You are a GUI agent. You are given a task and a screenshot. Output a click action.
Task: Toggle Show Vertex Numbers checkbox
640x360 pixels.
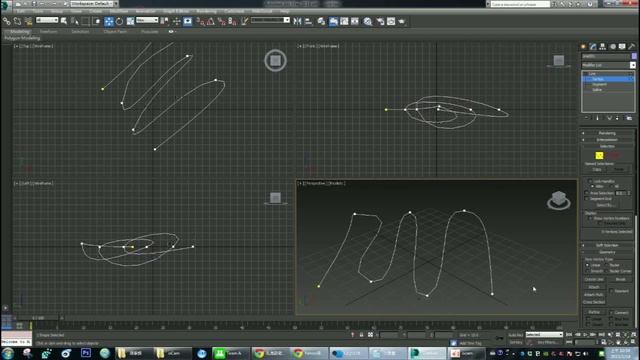point(590,218)
